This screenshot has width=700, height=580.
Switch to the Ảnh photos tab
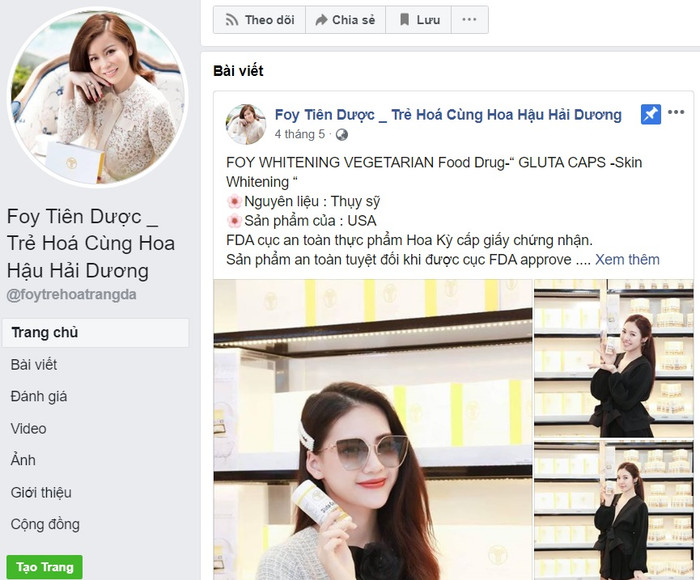tap(23, 461)
